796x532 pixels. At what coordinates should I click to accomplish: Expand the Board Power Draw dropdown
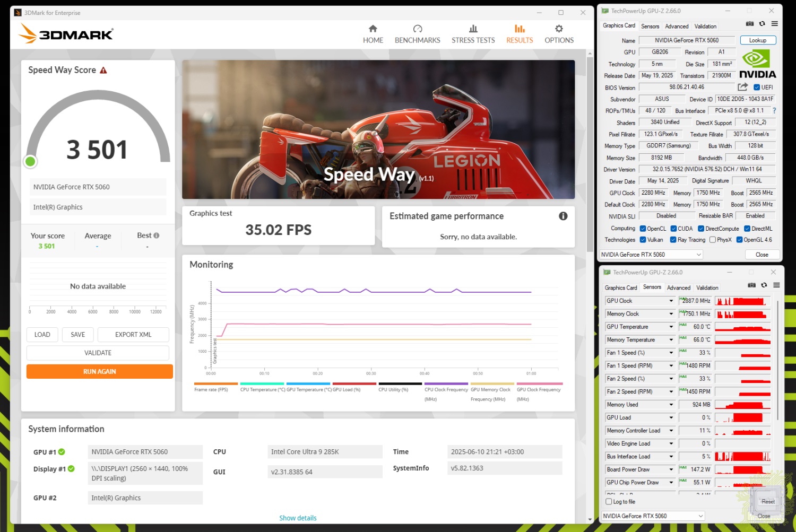click(671, 469)
